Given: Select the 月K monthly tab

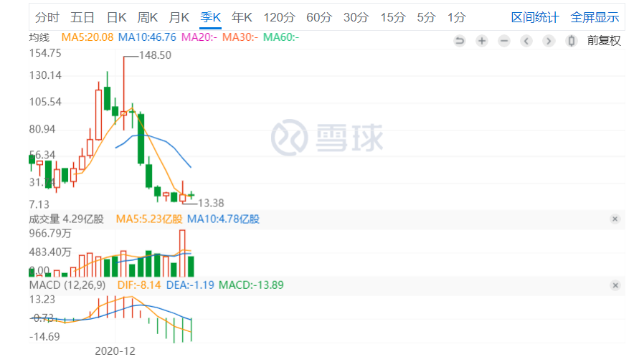Looking at the screenshot, I should pos(179,17).
